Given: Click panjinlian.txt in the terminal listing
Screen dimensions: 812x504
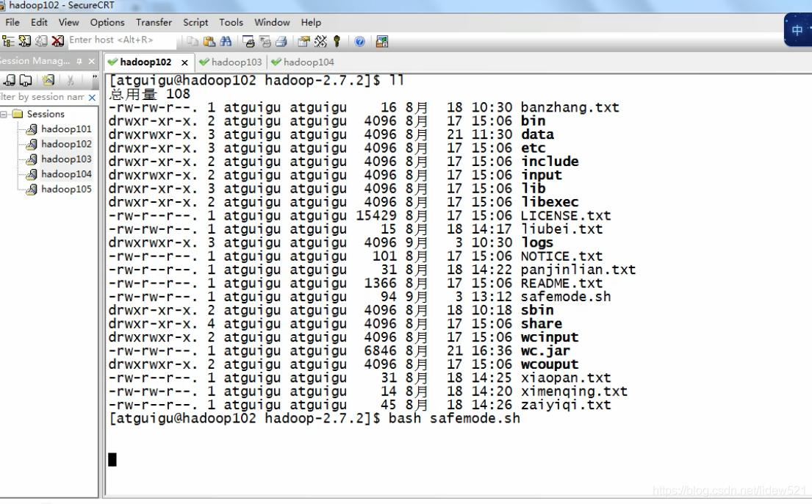Looking at the screenshot, I should tap(578, 270).
